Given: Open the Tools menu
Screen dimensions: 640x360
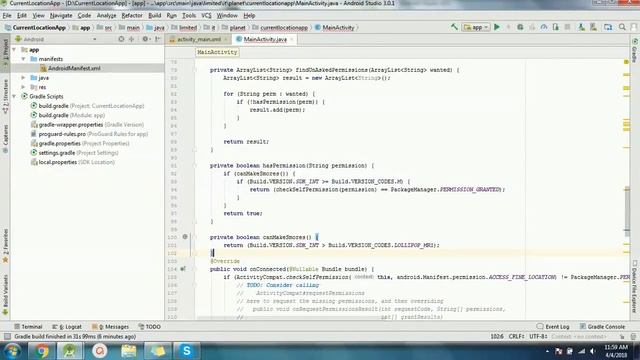Looking at the screenshot, I should coord(189,16).
